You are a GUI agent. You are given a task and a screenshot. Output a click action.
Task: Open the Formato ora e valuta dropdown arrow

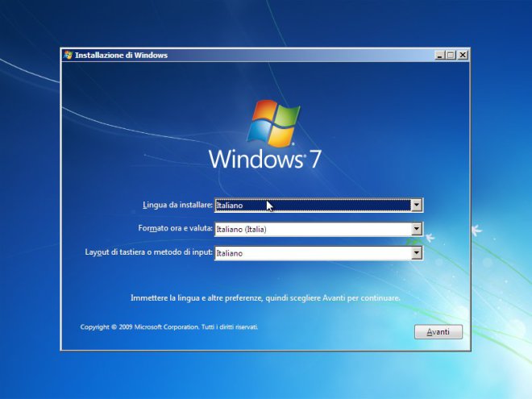[416, 229]
